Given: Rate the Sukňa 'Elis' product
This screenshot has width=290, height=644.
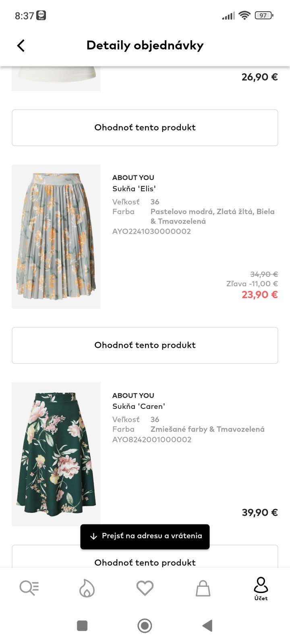Looking at the screenshot, I should (x=145, y=345).
